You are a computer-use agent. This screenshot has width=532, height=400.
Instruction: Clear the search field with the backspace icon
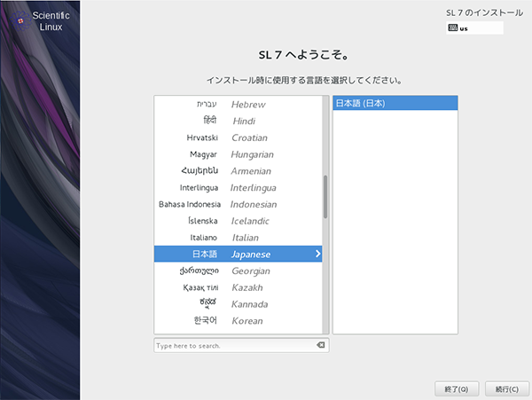point(321,345)
